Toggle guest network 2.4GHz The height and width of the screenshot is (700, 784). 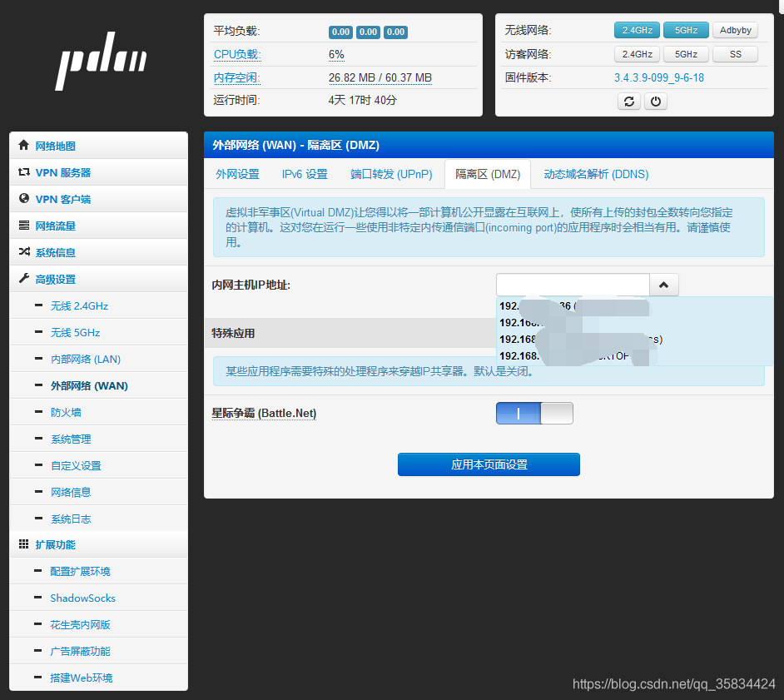pyautogui.click(x=637, y=54)
